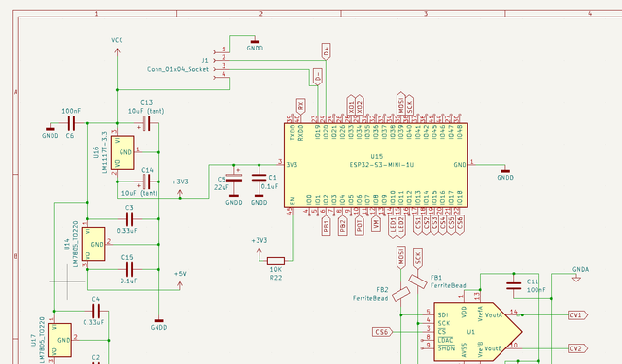Select capacitor C1 0.1uF

259,178
